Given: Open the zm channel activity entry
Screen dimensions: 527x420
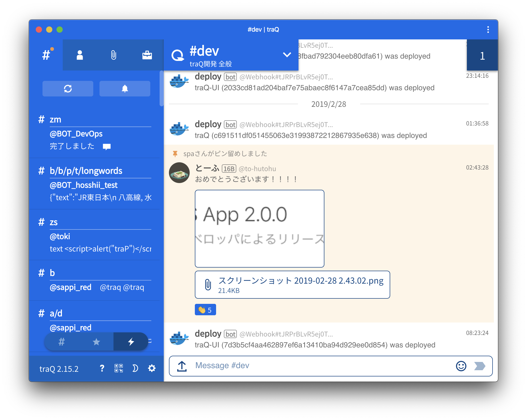Looking at the screenshot, I should (x=95, y=132).
